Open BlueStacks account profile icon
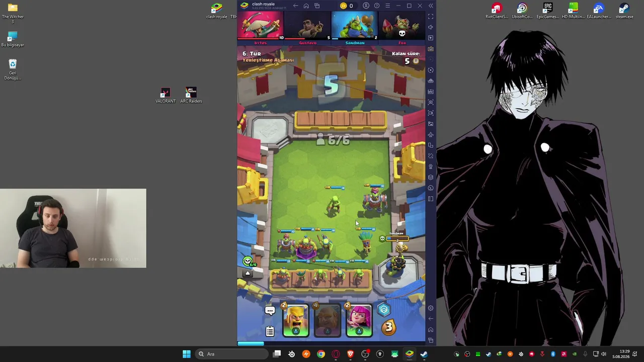The height and width of the screenshot is (362, 644). click(366, 6)
